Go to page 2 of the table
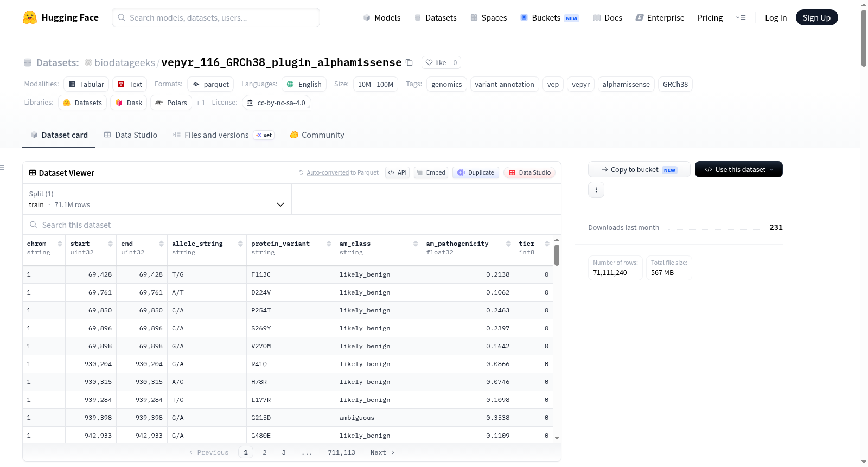The image size is (868, 467). click(x=265, y=452)
